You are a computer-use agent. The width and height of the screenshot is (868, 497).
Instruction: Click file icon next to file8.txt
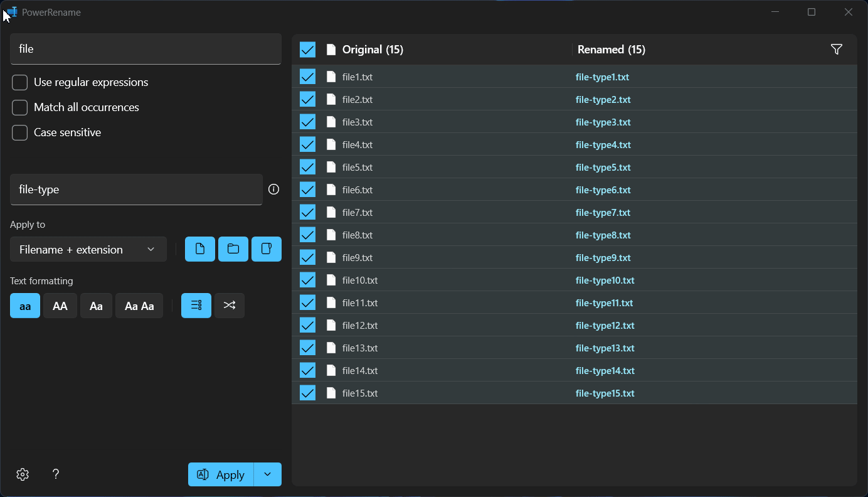331,235
